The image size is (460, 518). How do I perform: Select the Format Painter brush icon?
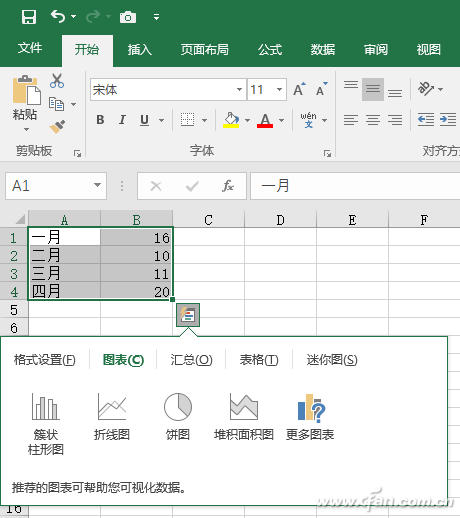click(x=57, y=127)
